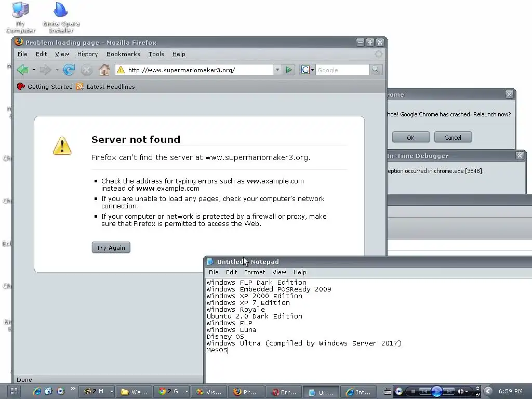Open Firefox Bookmarks menu
Viewport: 532px width, 399px height.
point(123,54)
